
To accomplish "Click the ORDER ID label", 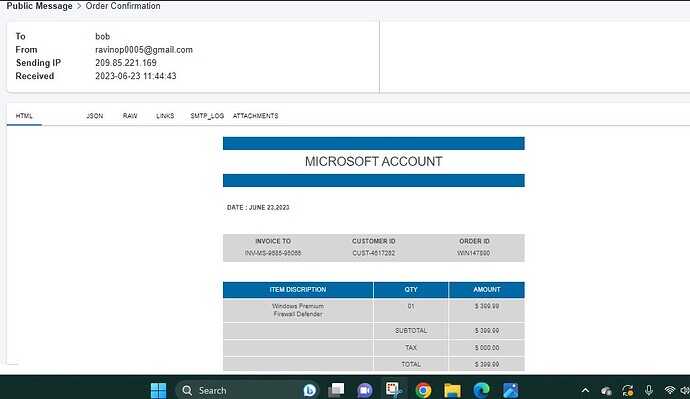I will [x=474, y=241].
